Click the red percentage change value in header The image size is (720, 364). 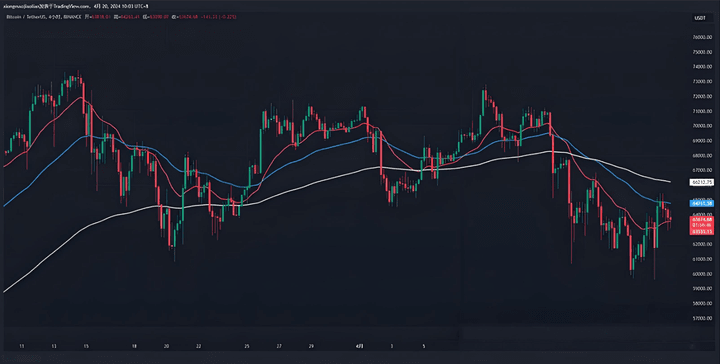[x=230, y=17]
